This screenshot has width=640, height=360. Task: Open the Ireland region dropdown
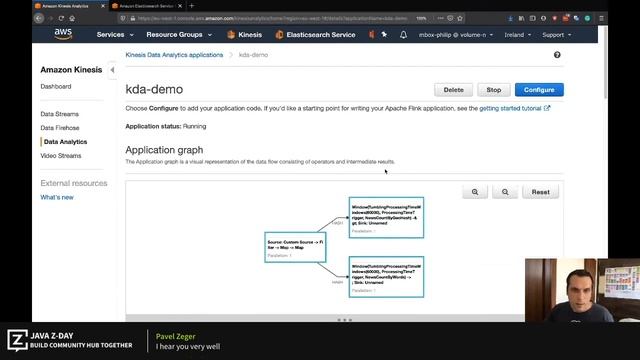click(x=518, y=35)
